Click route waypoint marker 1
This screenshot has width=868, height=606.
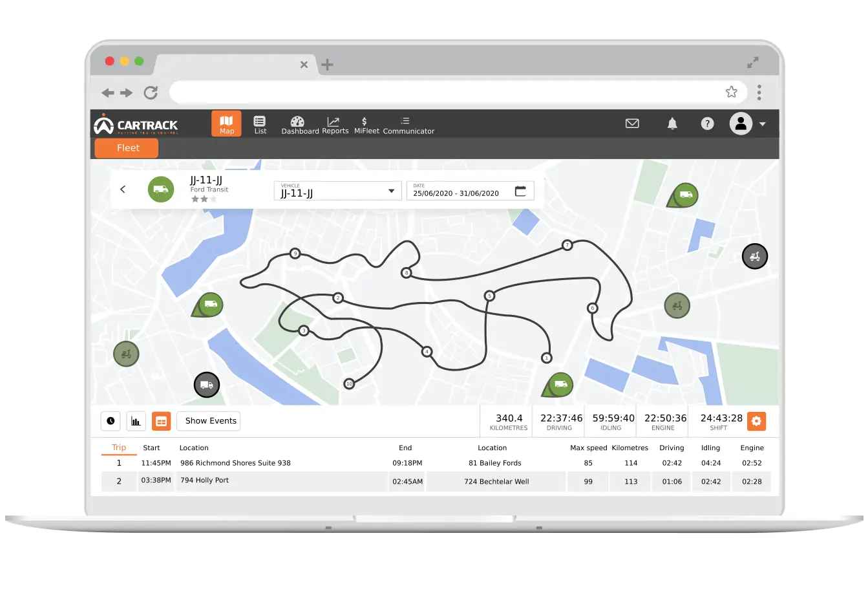click(547, 358)
